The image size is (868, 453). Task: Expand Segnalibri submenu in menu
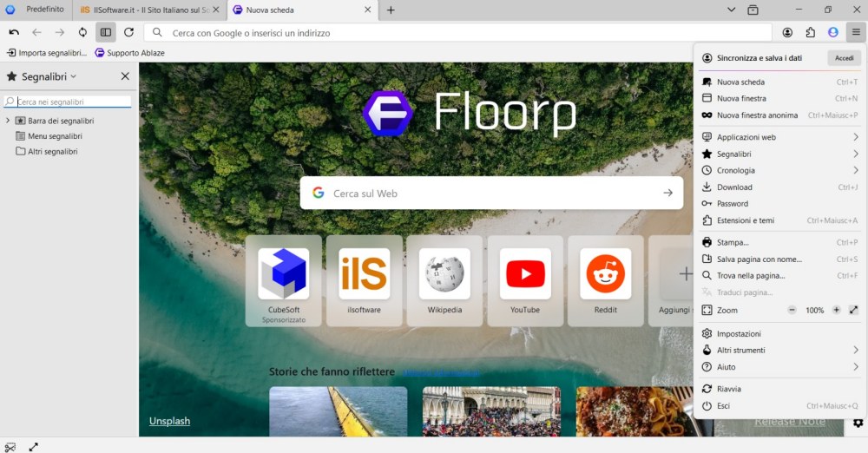(x=779, y=154)
